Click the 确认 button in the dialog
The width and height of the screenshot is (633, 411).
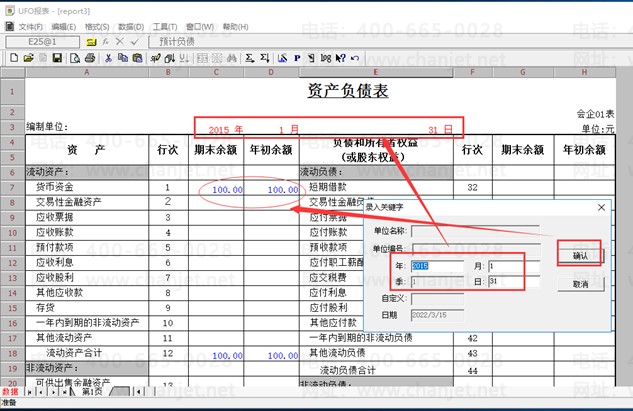tap(581, 256)
